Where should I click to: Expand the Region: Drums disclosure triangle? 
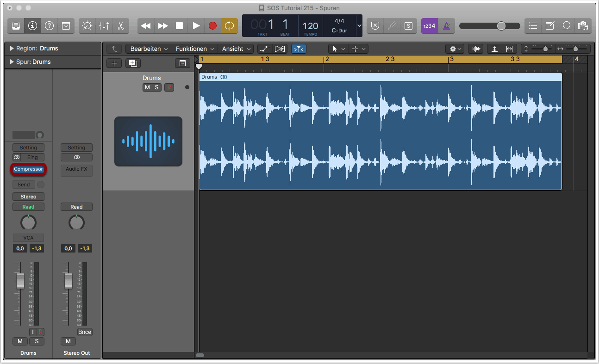(12, 49)
